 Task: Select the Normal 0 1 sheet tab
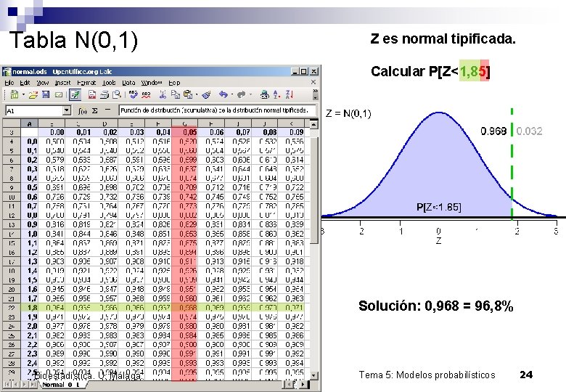(x=62, y=385)
